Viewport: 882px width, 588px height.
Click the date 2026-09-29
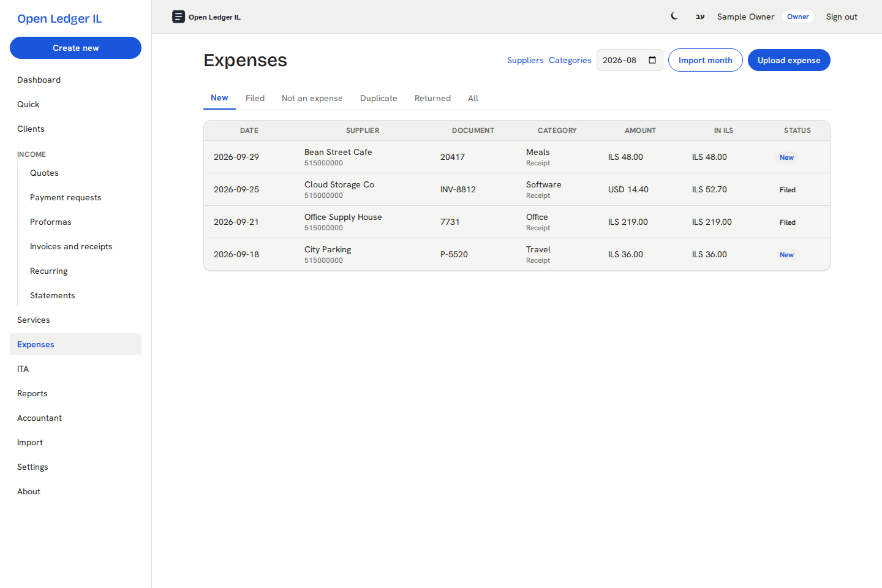click(x=236, y=157)
